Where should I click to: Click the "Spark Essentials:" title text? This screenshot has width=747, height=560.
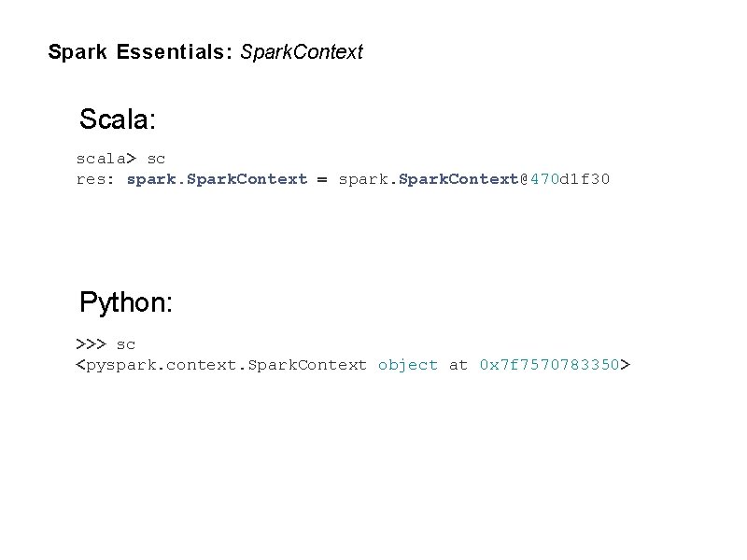[140, 52]
